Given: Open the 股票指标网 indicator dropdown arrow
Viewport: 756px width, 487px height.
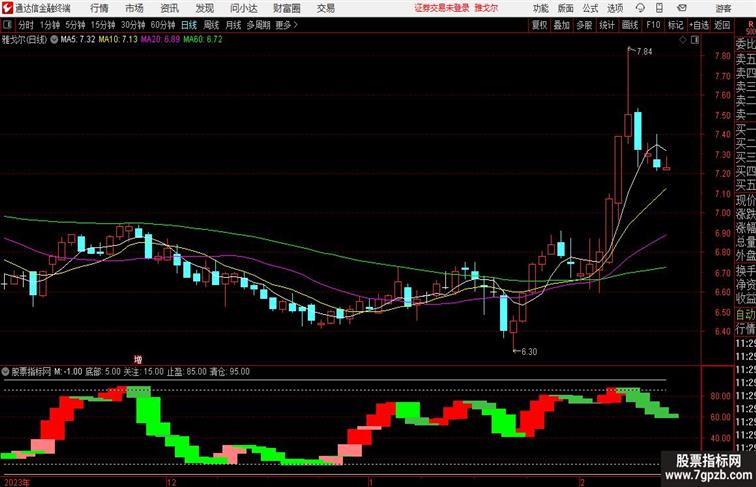Looking at the screenshot, I should pyautogui.click(x=6, y=372).
